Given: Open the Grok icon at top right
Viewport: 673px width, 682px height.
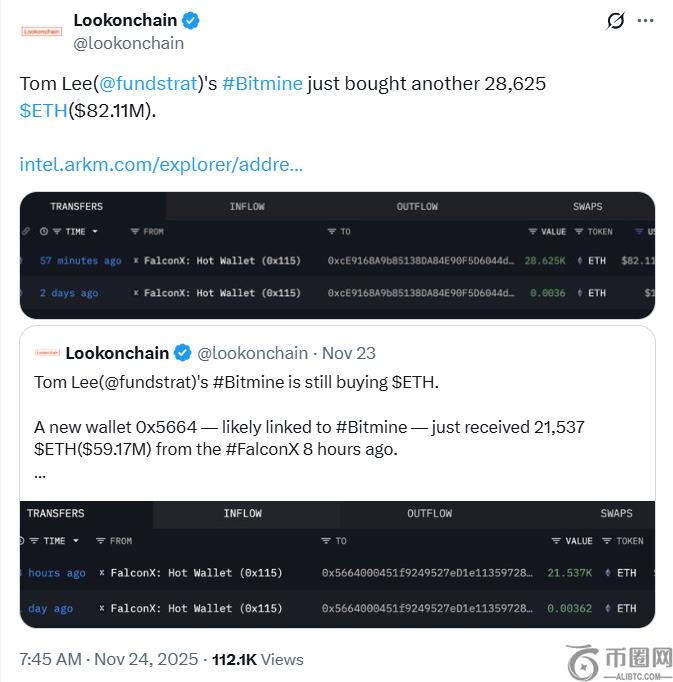Looking at the screenshot, I should pos(616,21).
